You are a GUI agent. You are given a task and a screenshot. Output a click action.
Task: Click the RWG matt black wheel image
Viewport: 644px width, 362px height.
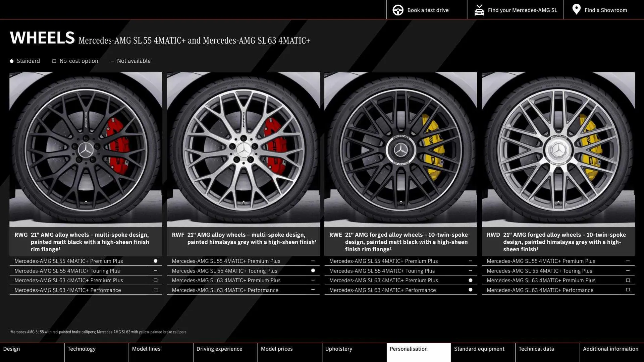coord(86,149)
